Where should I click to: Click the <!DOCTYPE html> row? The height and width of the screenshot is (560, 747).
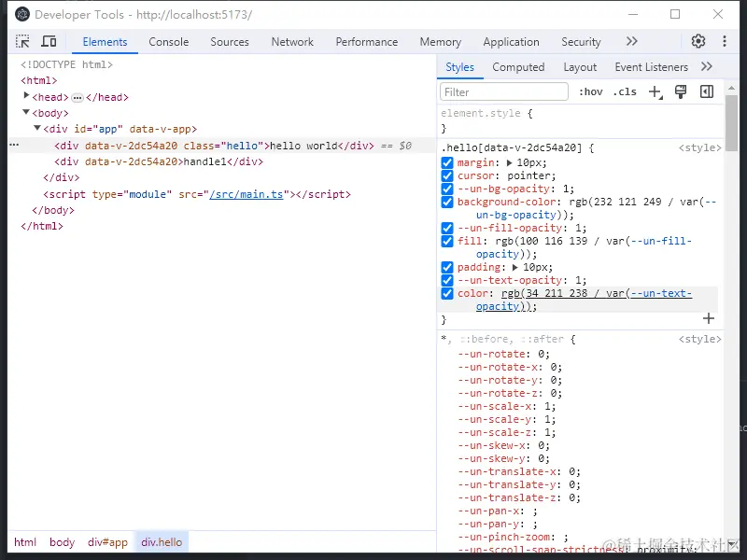tap(66, 64)
